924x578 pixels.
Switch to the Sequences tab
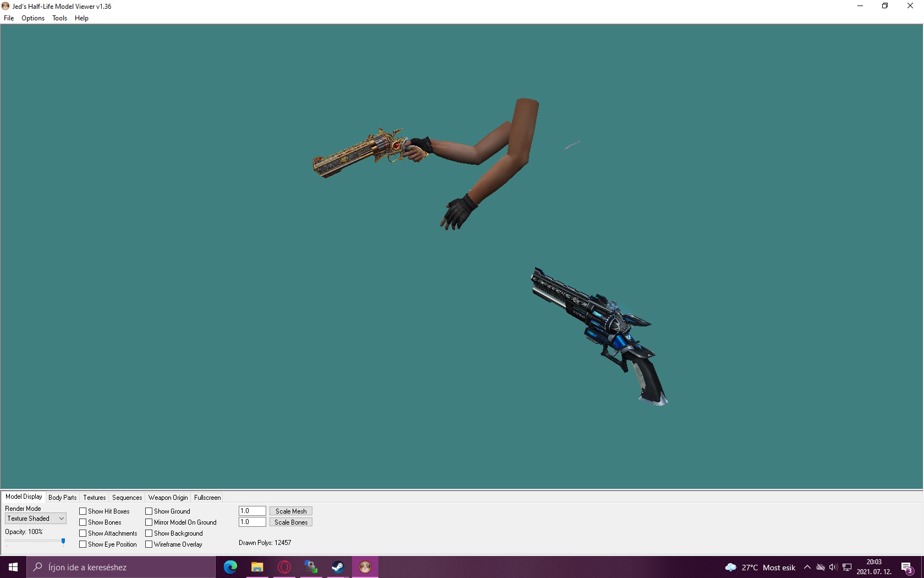pos(127,498)
